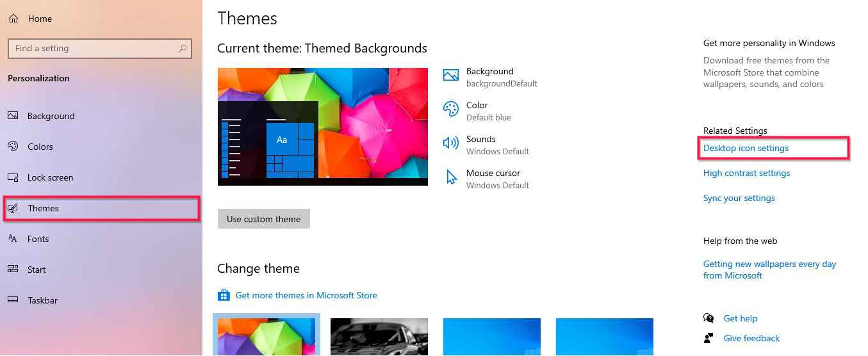
Task: Open Mouse cursor Windows Default setting text
Action: 498,179
